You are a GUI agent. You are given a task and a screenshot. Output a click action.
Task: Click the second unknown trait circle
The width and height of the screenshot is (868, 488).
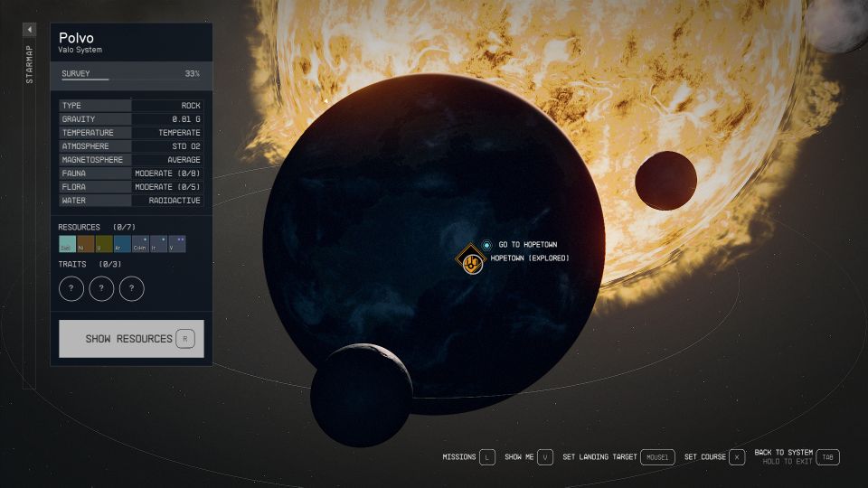coord(101,288)
